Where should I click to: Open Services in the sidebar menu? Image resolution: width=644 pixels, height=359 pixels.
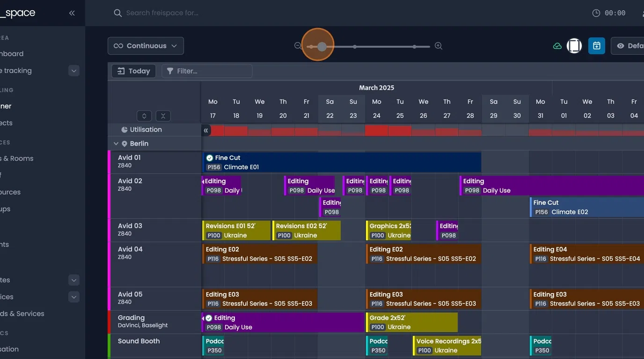click(23, 314)
